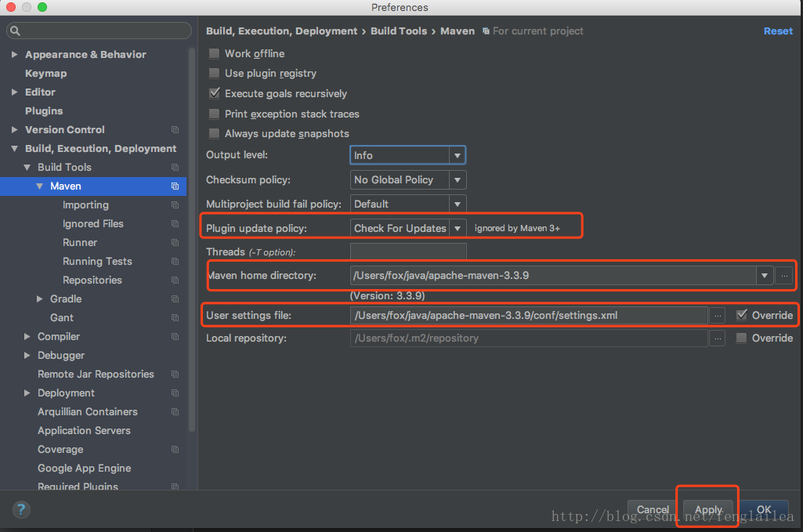
Task: Uncheck Execute goals recursively
Action: pyautogui.click(x=214, y=93)
